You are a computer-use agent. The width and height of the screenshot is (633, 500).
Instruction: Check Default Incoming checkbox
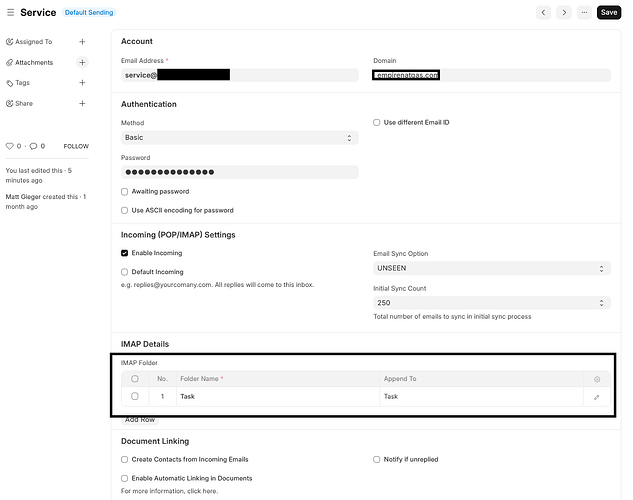click(x=125, y=272)
